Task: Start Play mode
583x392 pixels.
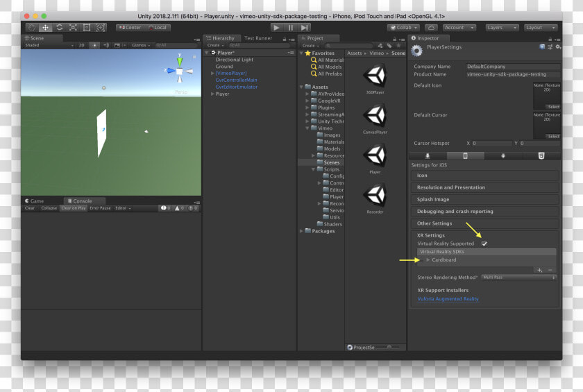Action: tap(276, 28)
